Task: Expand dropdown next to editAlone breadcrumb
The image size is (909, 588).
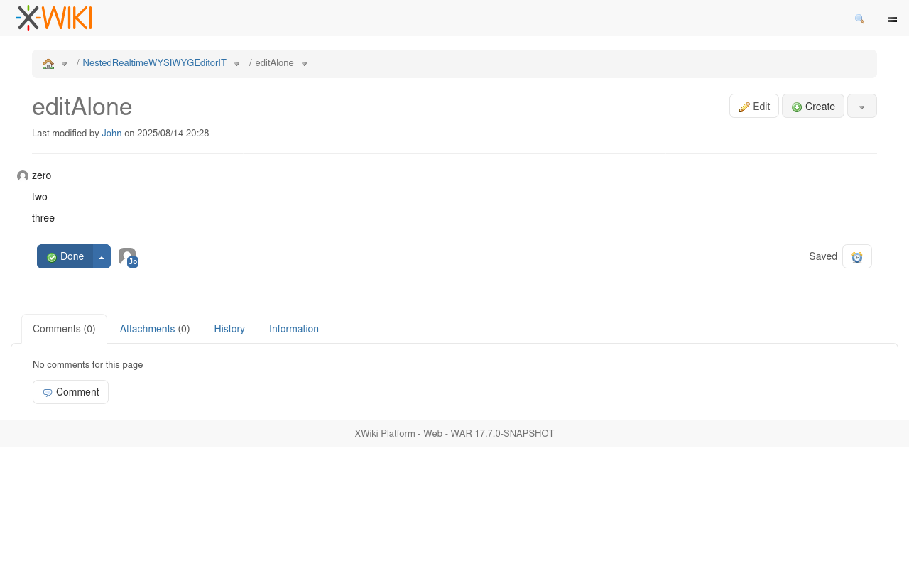Action: pos(305,64)
